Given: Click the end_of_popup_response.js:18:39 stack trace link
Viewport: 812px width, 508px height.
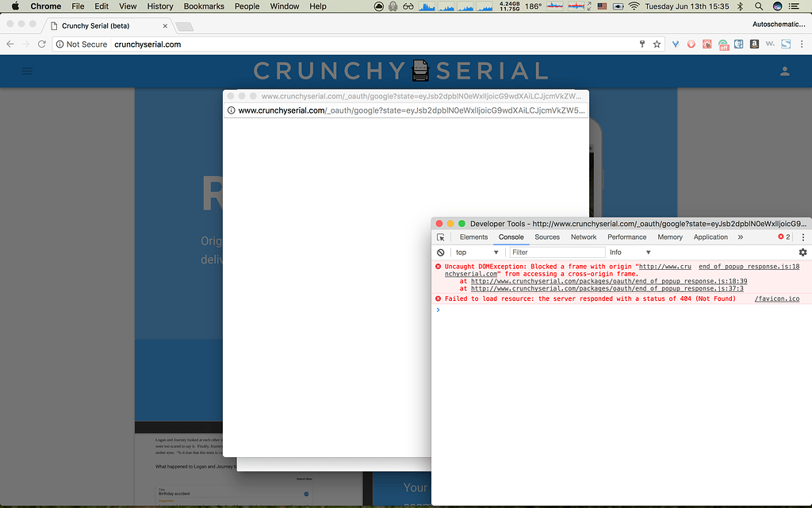Looking at the screenshot, I should (x=609, y=281).
